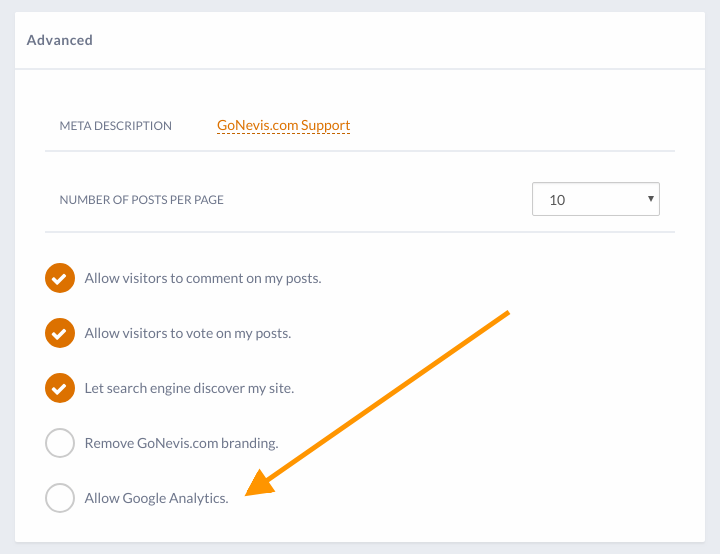Click blank space in the Advanced header bar
720x554 pixels.
[400, 41]
